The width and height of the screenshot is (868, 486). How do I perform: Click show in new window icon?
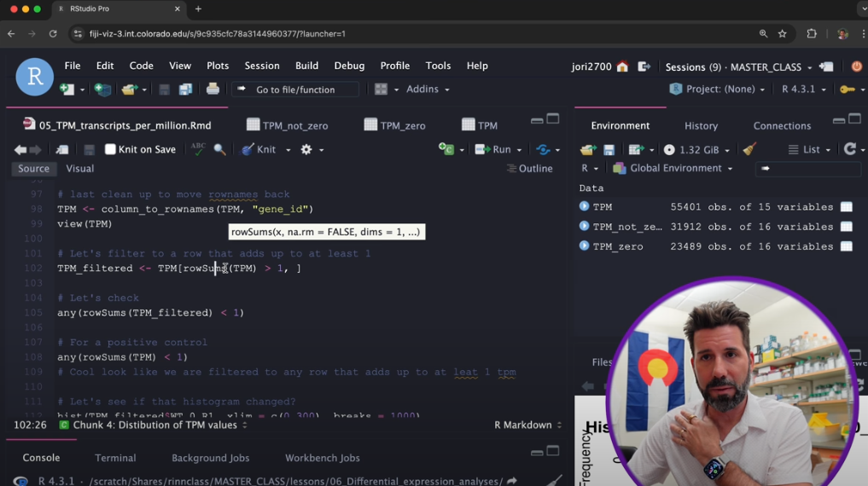tap(62, 149)
